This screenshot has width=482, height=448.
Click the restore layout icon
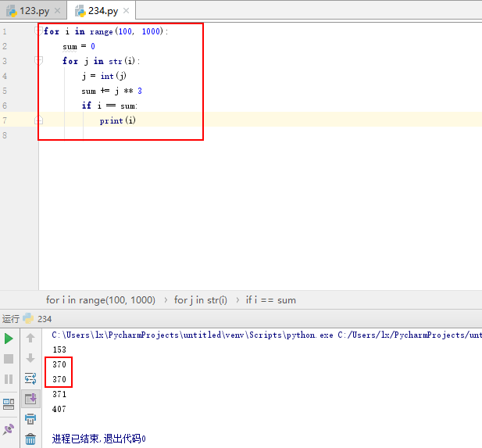9,404
